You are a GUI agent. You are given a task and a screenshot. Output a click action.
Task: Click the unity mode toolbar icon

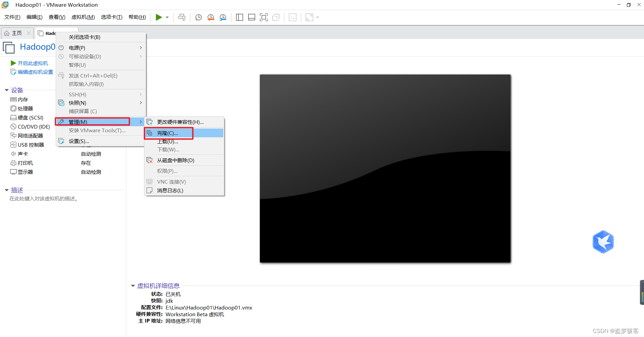pyautogui.click(x=276, y=17)
